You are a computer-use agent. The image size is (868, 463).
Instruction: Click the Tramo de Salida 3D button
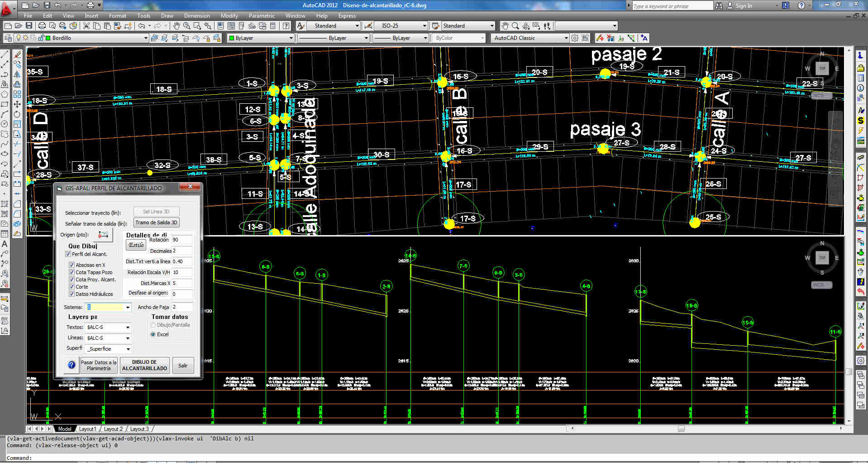[x=156, y=222]
